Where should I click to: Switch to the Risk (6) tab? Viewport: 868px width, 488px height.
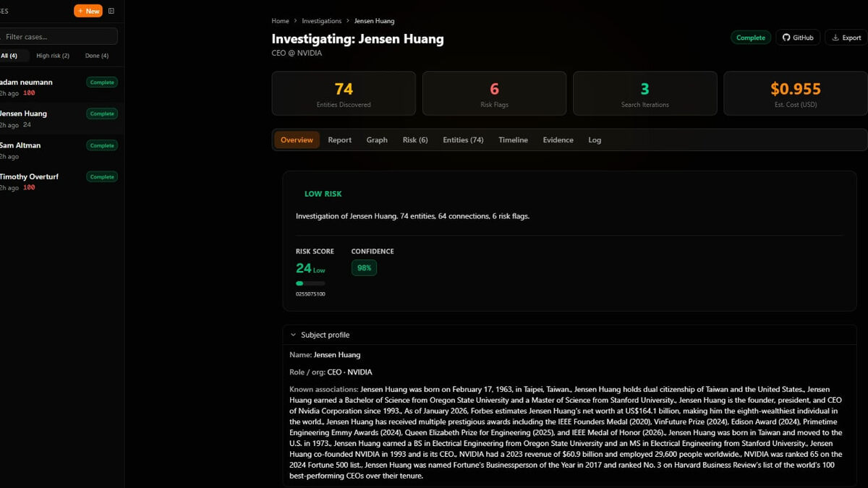[415, 140]
